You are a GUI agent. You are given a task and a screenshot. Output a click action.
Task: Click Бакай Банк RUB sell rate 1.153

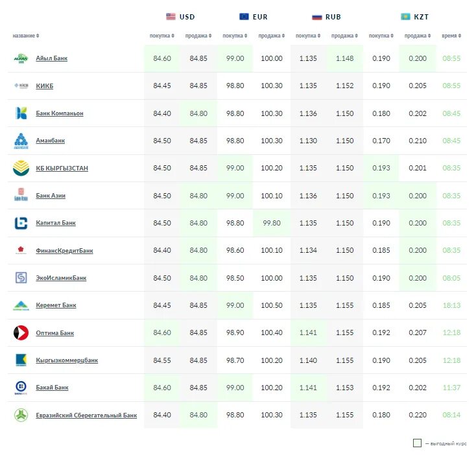click(x=344, y=388)
